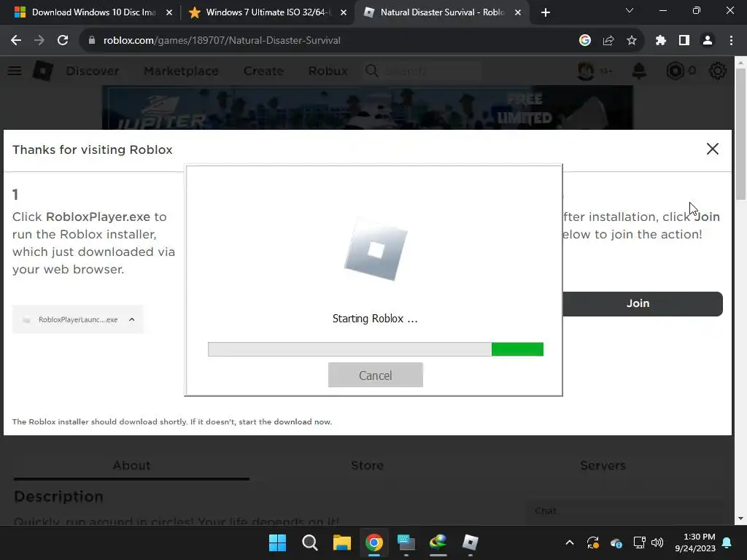Click the Starting Roblox progress bar
The image size is (747, 560).
pos(376,349)
